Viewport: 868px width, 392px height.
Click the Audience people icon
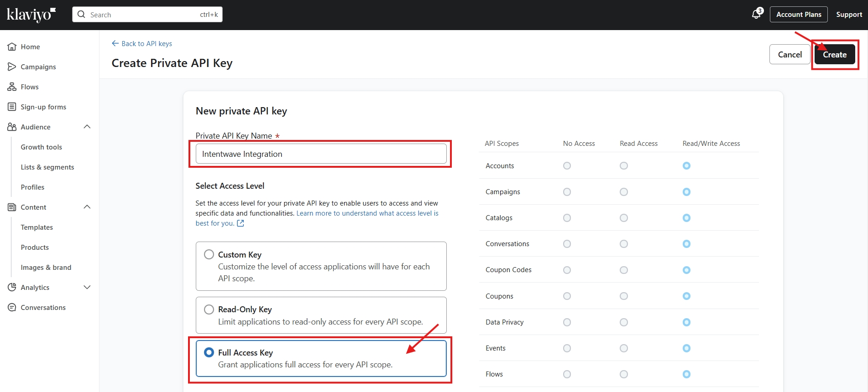click(x=12, y=127)
